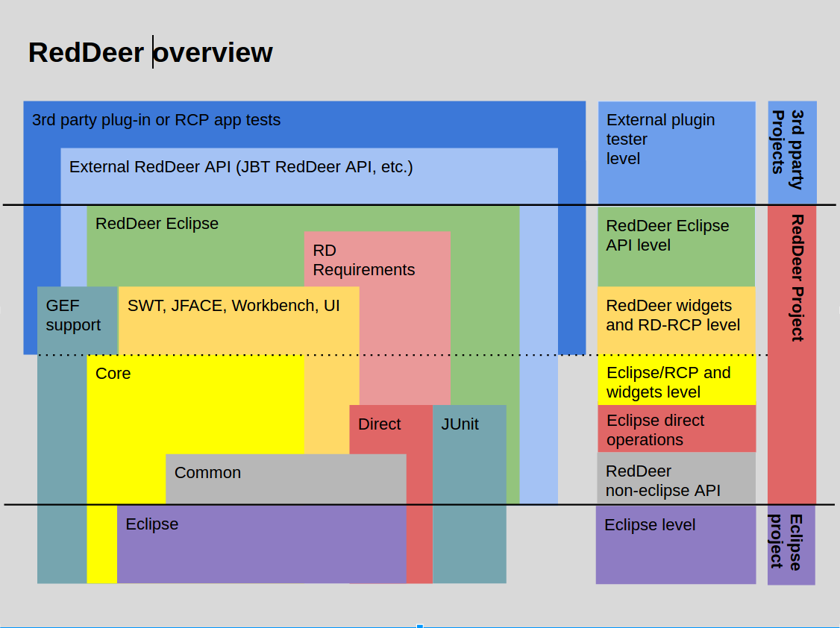Click RedDeer Eclipse API level legend box
Viewport: 840px width, 628px height.
point(676,246)
